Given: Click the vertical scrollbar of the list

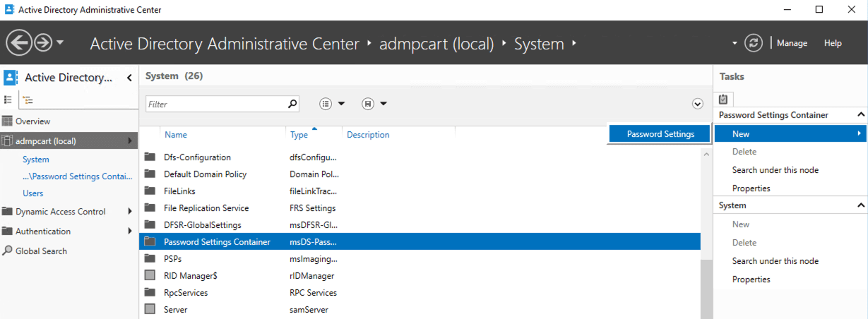Looking at the screenshot, I should [x=706, y=289].
